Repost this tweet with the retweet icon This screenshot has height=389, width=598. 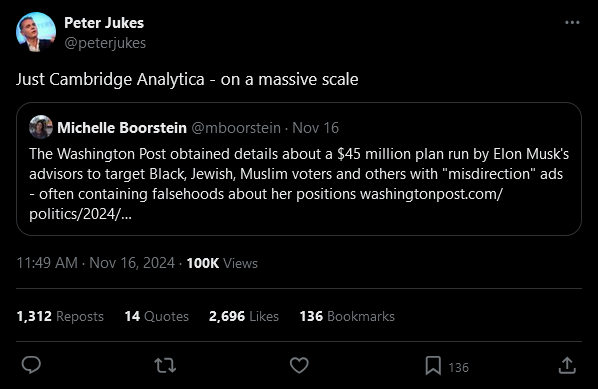pyautogui.click(x=165, y=365)
